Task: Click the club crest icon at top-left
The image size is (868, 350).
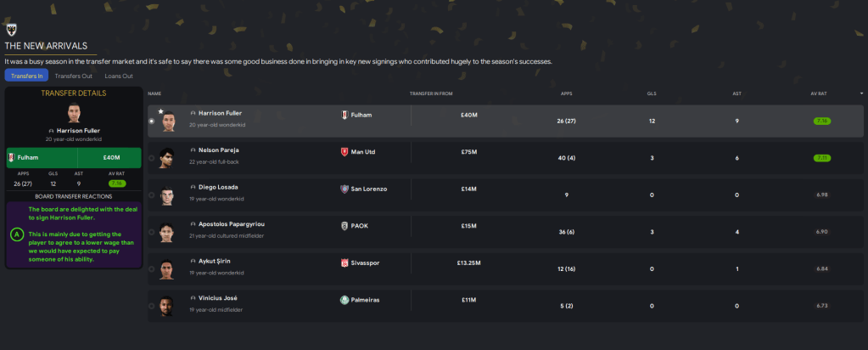Action: point(11,28)
